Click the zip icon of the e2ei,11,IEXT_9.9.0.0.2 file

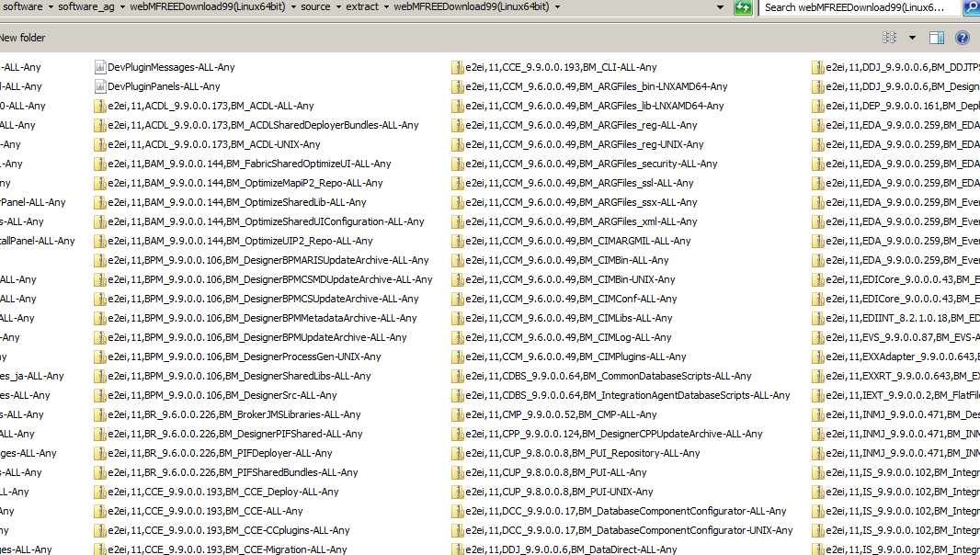[x=817, y=396]
